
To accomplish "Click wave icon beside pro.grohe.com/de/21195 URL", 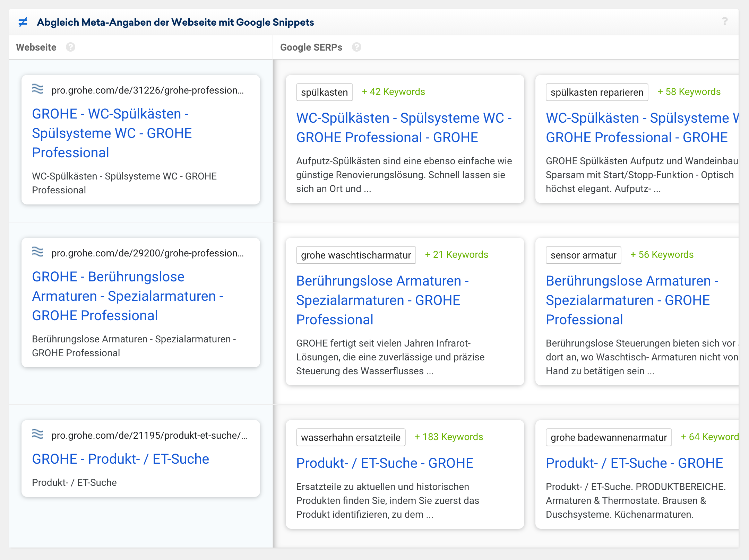I will (x=37, y=434).
